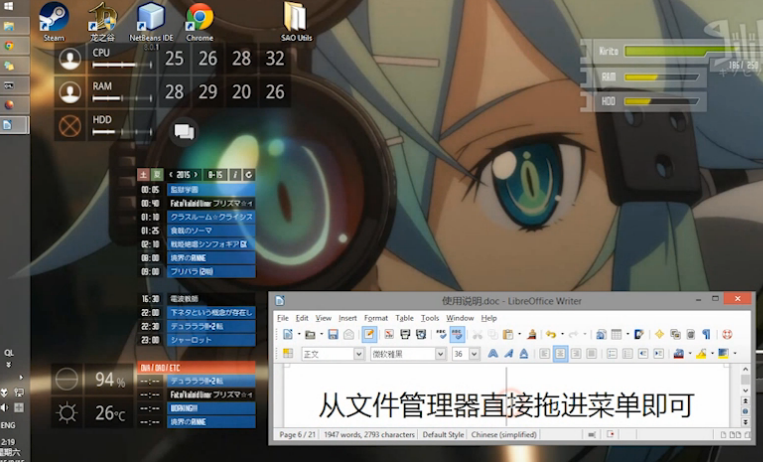Expand the paragraph style dropdown 正文

tap(359, 354)
